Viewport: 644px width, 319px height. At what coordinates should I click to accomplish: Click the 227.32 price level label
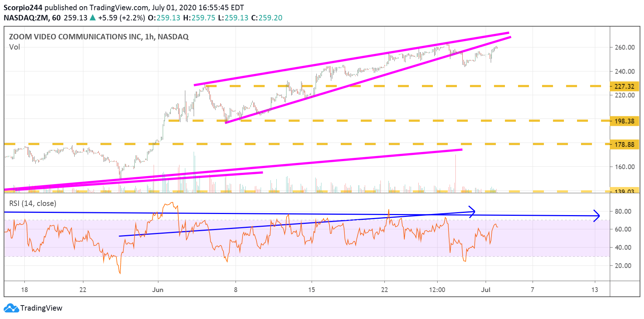(x=624, y=86)
